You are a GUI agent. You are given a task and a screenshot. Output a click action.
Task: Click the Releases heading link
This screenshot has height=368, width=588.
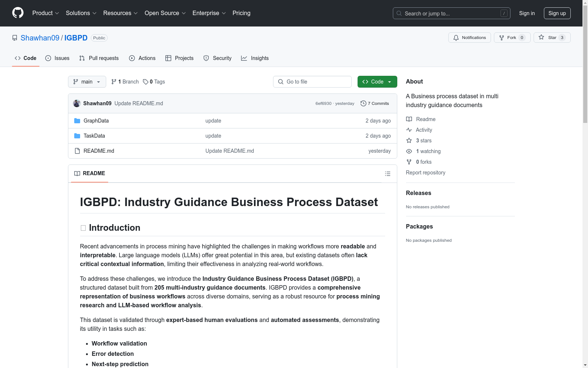coord(419,193)
